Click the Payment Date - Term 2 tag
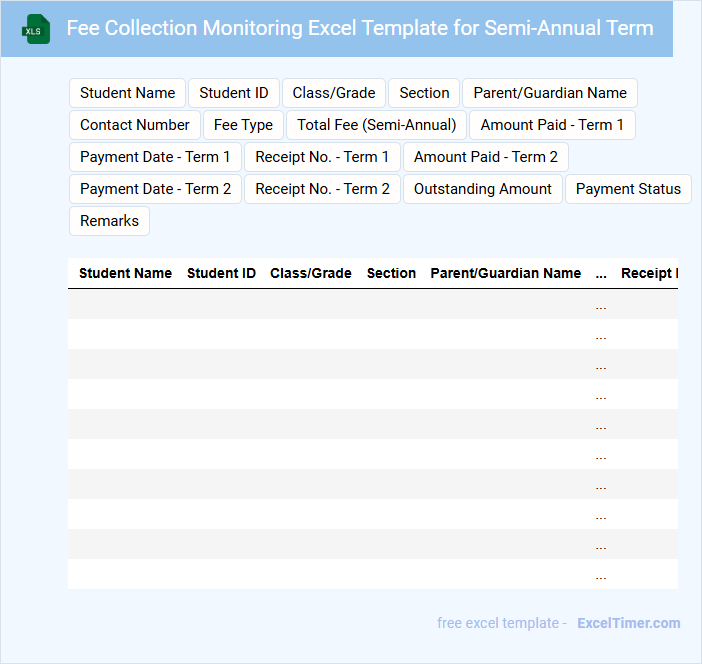Image resolution: width=702 pixels, height=664 pixels. point(155,189)
